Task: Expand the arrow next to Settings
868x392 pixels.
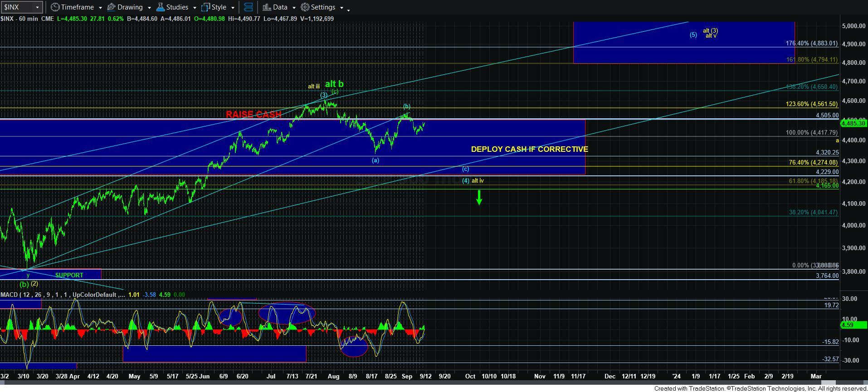Action: [341, 8]
